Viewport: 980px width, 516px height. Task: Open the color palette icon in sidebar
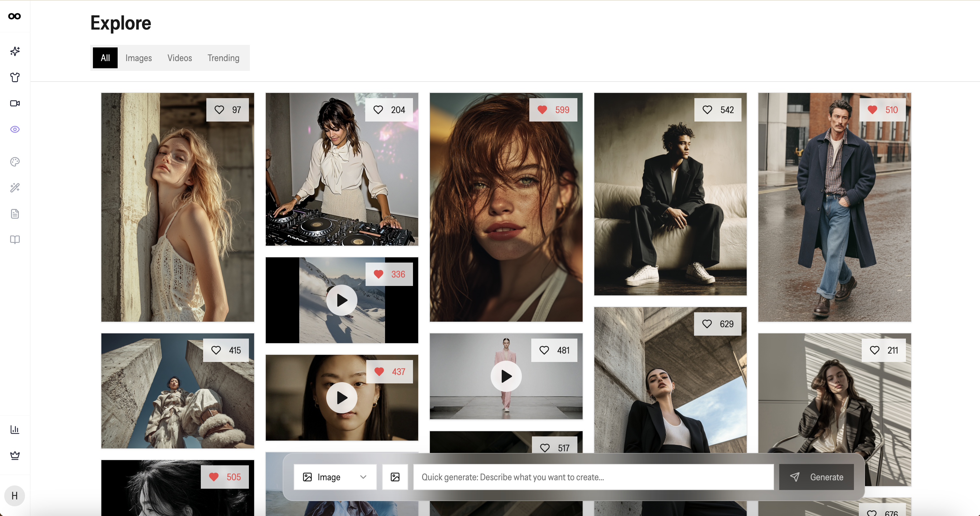(15, 162)
